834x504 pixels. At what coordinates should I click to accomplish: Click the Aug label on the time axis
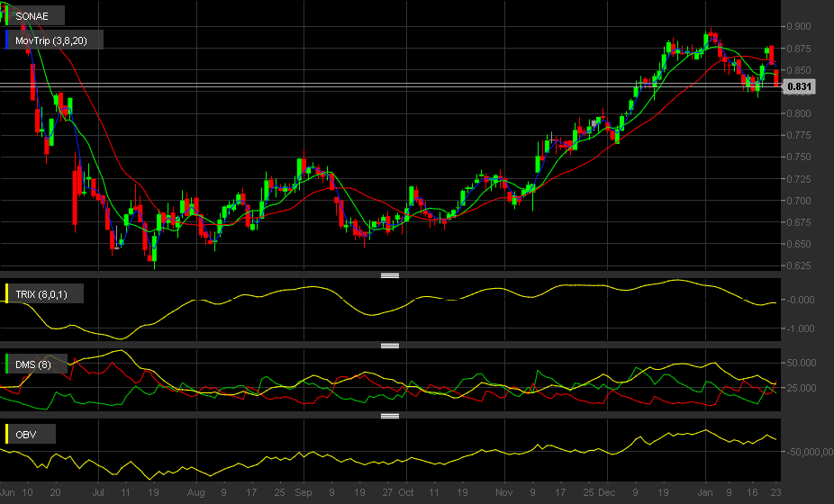click(x=195, y=492)
